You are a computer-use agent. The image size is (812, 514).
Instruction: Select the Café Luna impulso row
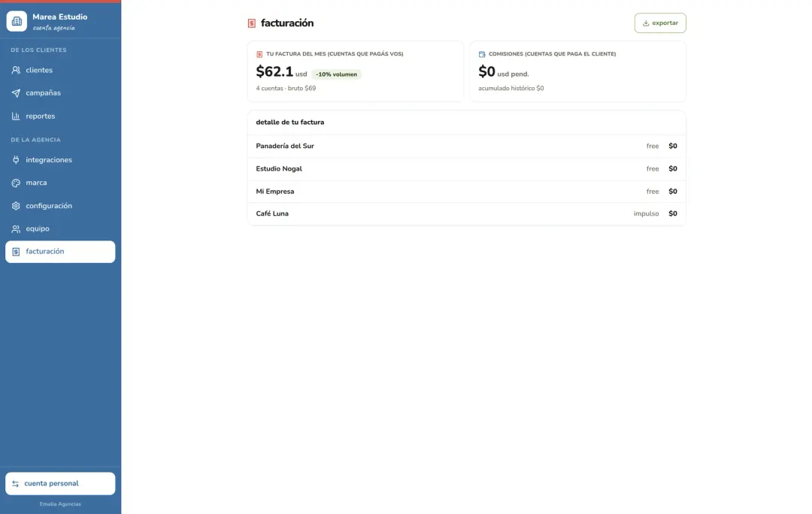(467, 213)
